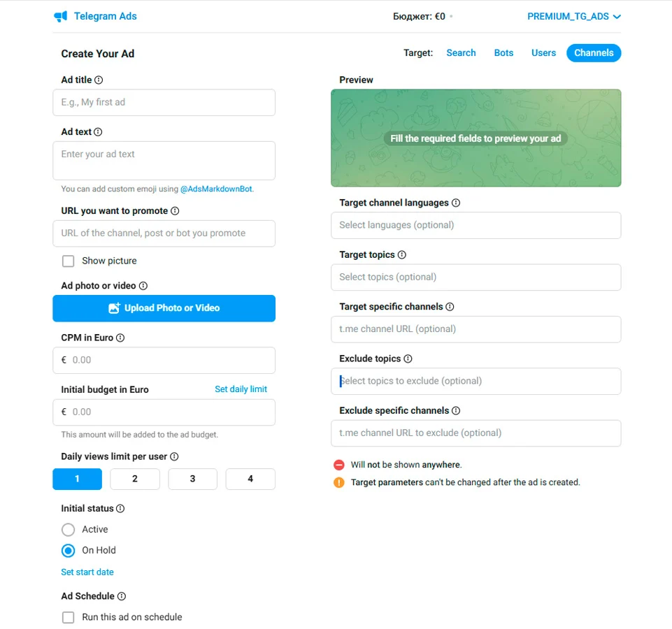Enable the Show picture checkbox
The height and width of the screenshot is (629, 672).
click(68, 261)
